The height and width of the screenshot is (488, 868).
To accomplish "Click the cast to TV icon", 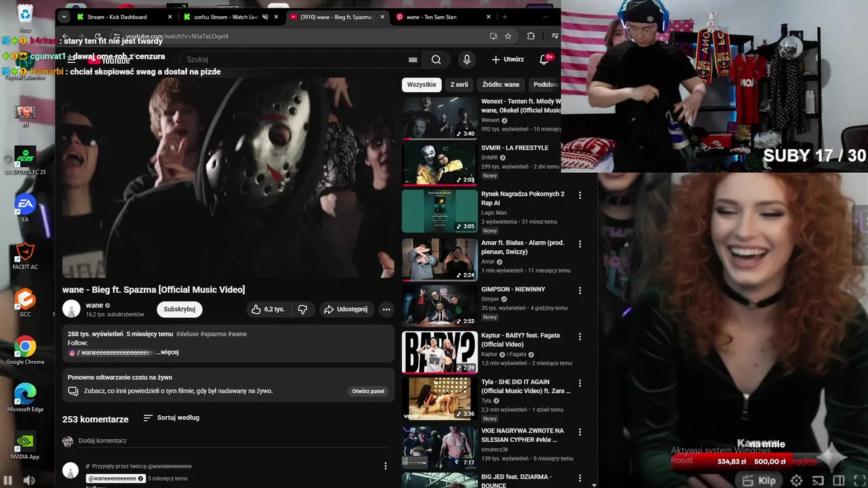I will pyautogui.click(x=819, y=481).
